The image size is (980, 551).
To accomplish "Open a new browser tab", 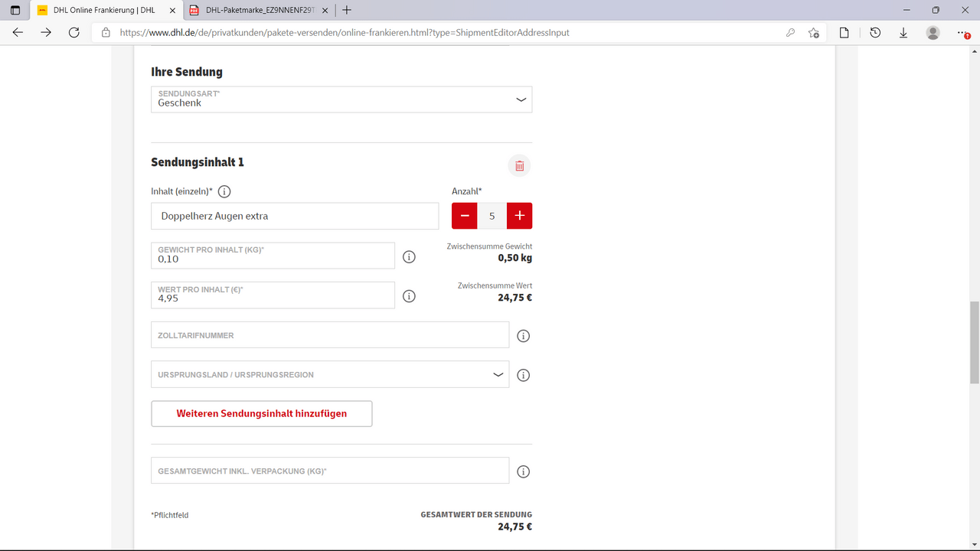I will (x=347, y=10).
